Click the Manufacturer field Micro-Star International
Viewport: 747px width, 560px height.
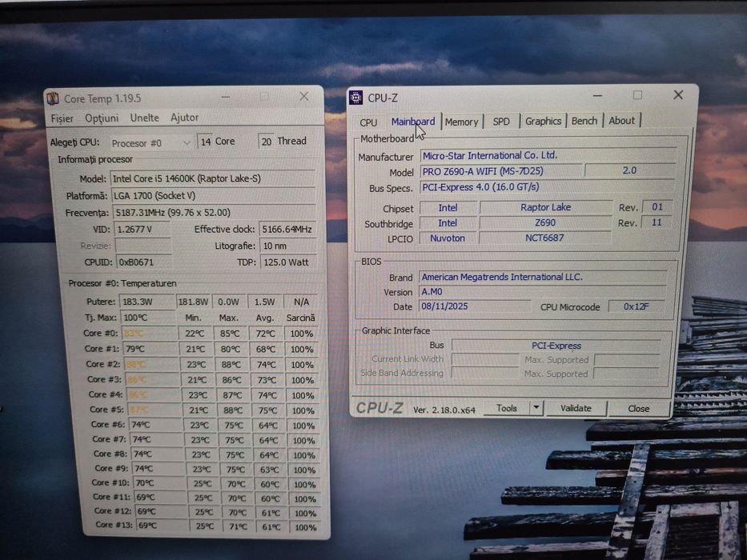pyautogui.click(x=548, y=156)
